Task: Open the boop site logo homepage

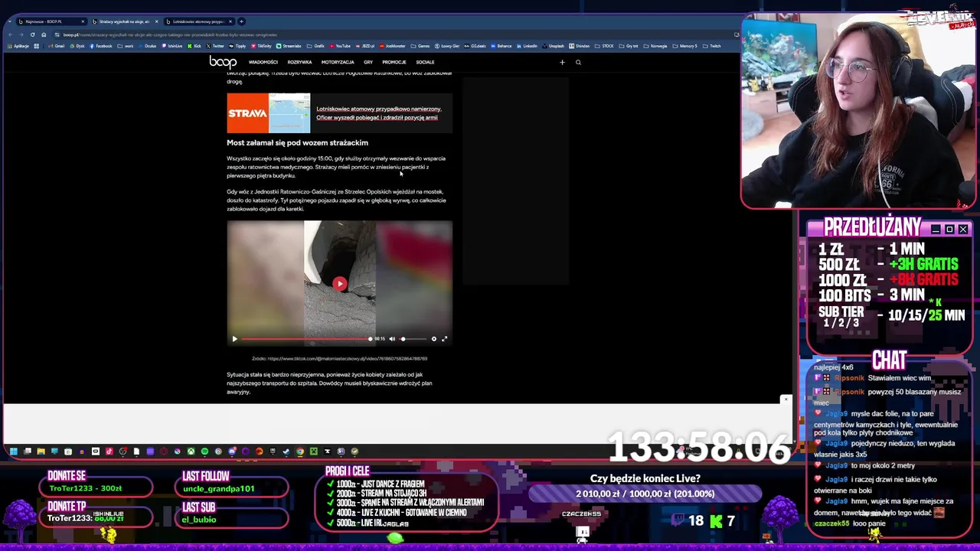Action: point(223,62)
